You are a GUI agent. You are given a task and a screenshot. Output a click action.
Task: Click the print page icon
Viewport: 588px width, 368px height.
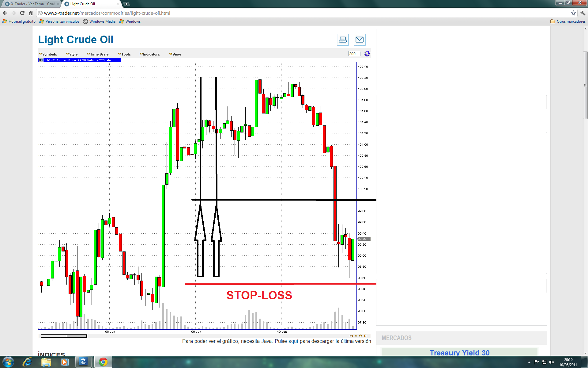[342, 40]
